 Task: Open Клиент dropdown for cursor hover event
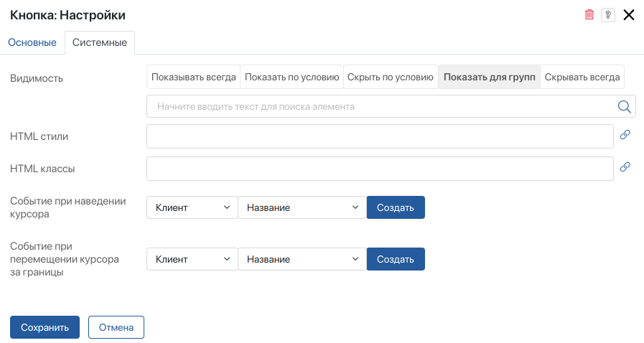pyautogui.click(x=192, y=207)
